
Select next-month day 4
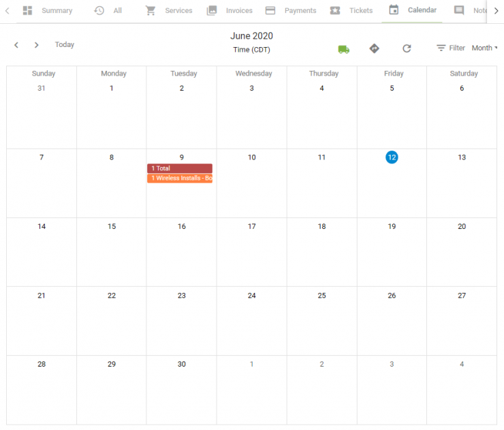click(x=462, y=364)
